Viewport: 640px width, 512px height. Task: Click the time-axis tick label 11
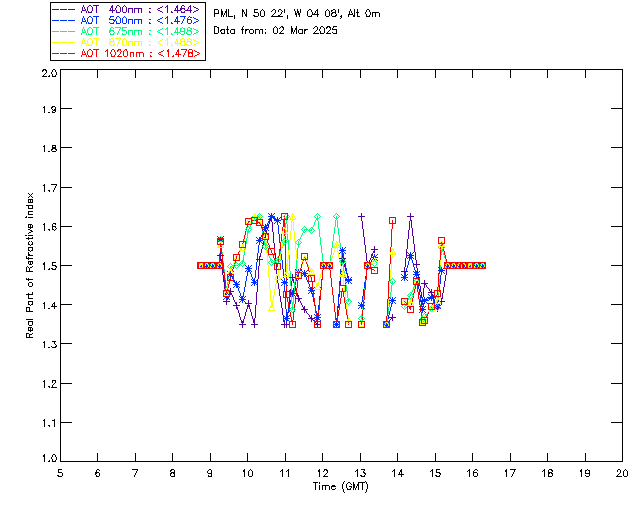coord(285,473)
